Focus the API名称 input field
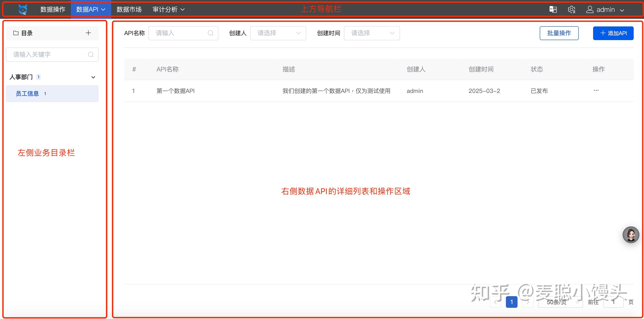644x319 pixels. pos(183,33)
